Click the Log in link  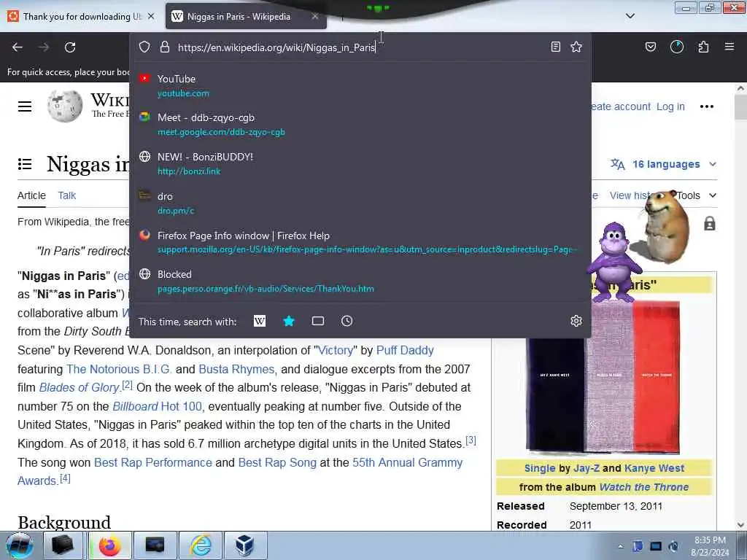pos(671,106)
